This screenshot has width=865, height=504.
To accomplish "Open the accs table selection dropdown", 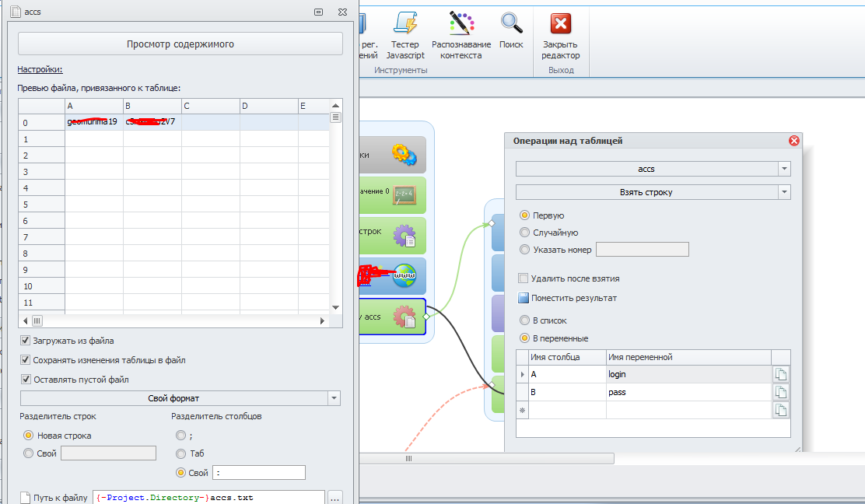I will click(x=784, y=169).
